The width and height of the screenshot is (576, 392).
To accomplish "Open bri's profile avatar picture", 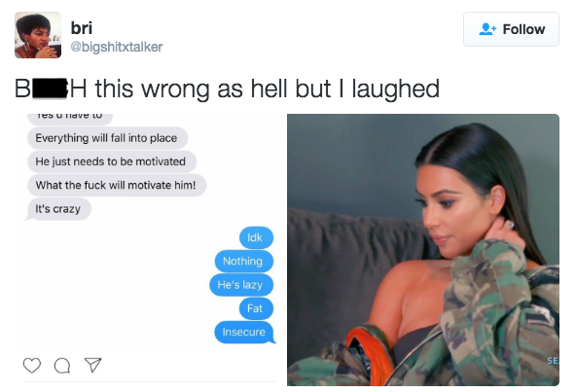I will (38, 35).
